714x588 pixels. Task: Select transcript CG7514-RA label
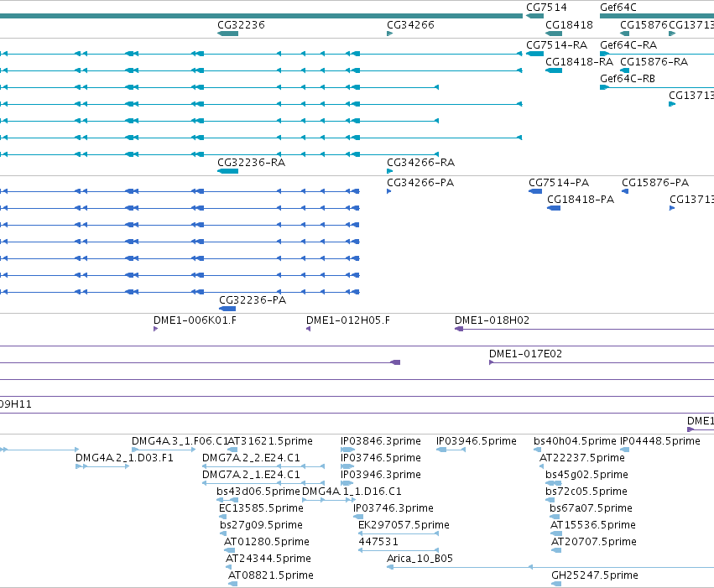click(557, 45)
